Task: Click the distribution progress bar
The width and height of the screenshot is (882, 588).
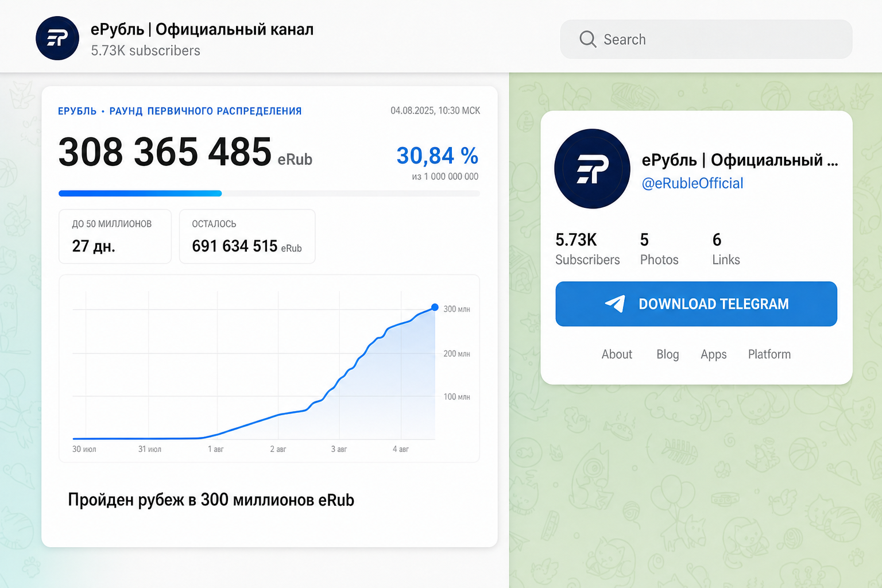Action: tap(269, 194)
